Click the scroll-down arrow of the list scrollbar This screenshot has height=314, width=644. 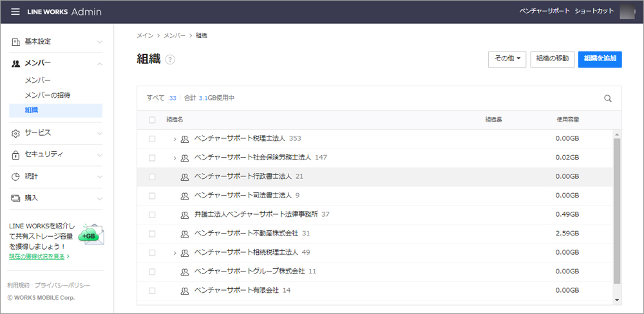coord(617,299)
